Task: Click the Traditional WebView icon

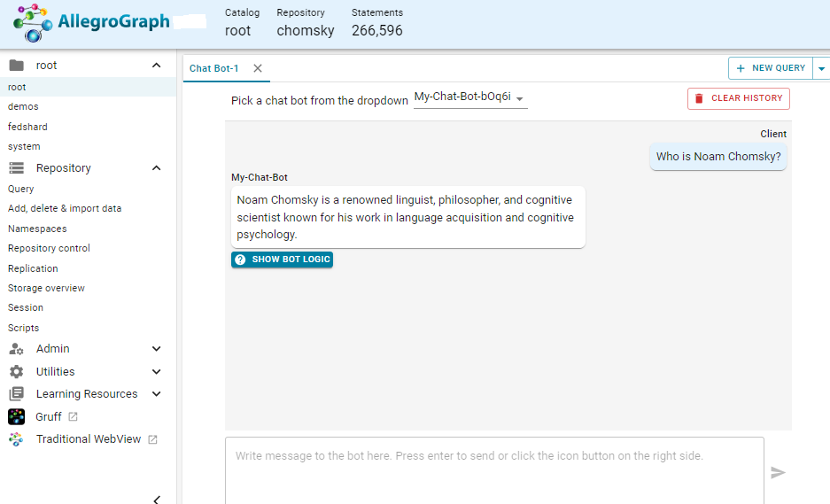Action: tap(16, 439)
